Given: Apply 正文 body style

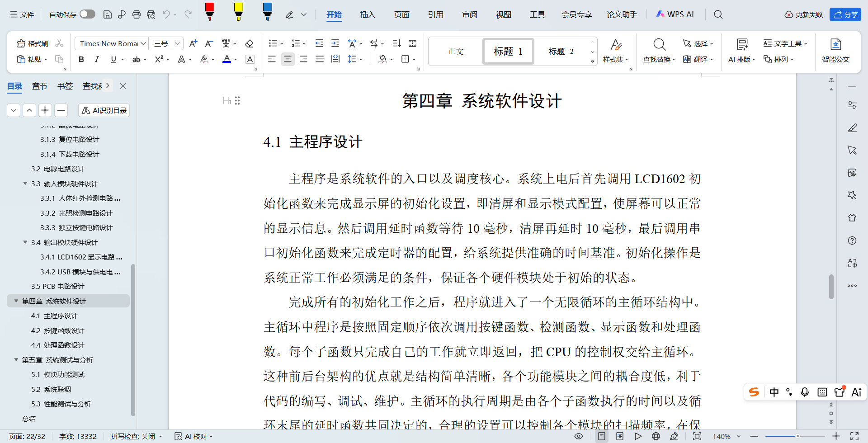Looking at the screenshot, I should pos(456,51).
